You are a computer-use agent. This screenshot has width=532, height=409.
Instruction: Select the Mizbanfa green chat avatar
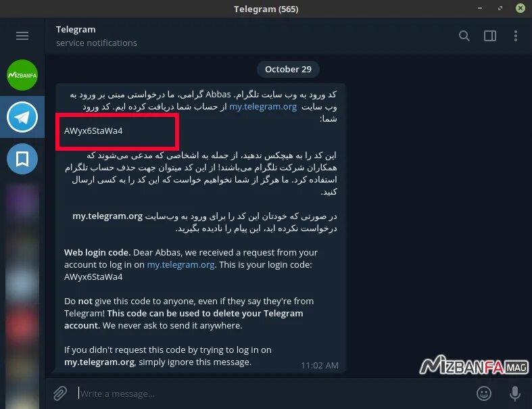click(22, 75)
